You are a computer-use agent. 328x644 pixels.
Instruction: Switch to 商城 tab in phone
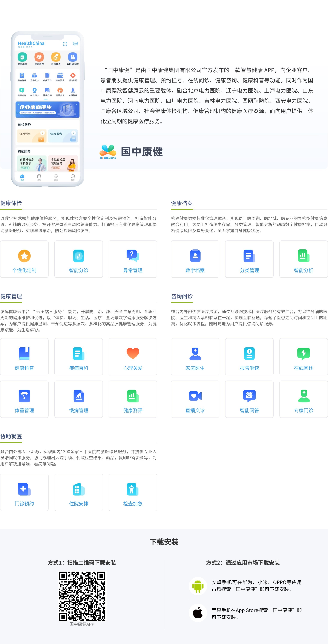[39, 177]
